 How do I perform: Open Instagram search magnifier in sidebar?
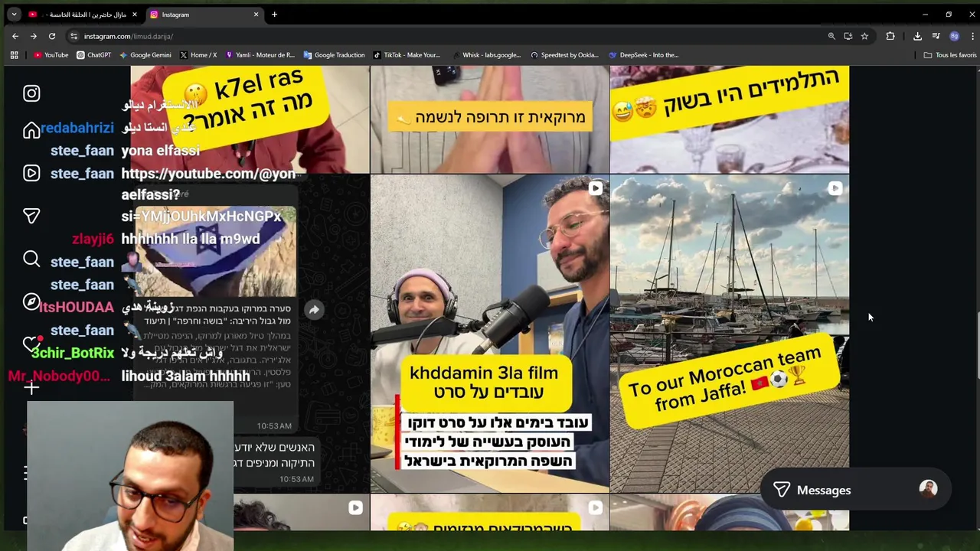pyautogui.click(x=31, y=259)
